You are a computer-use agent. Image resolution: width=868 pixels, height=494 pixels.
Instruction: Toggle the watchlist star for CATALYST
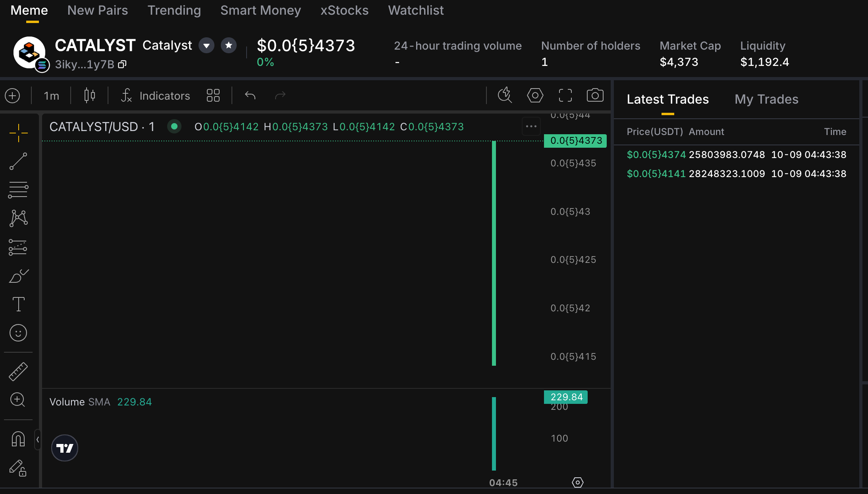pyautogui.click(x=229, y=45)
